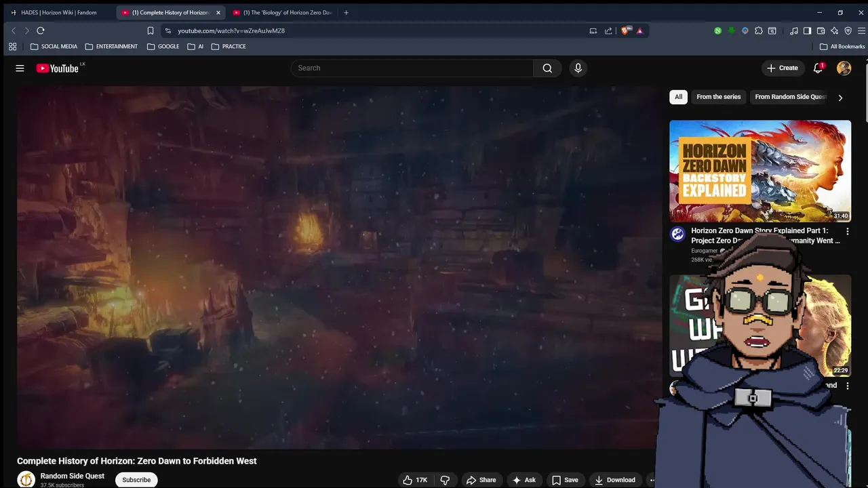Select the All filter chip
The width and height of the screenshot is (868, 488).
click(x=678, y=97)
